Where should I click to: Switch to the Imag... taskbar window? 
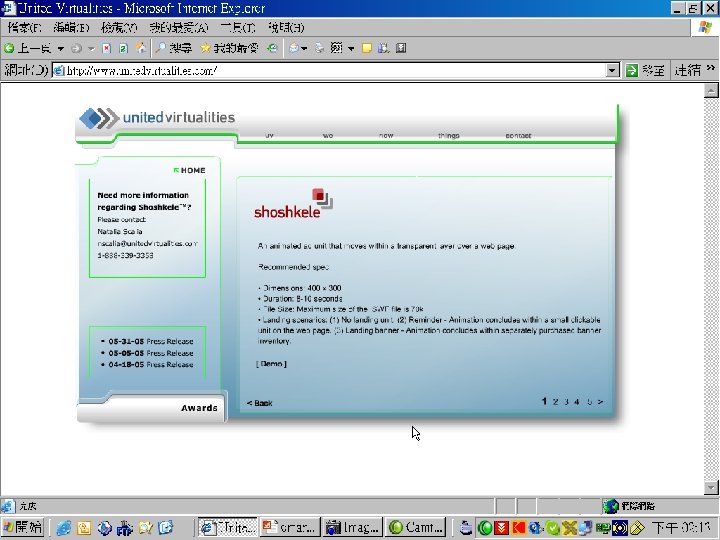(352, 528)
